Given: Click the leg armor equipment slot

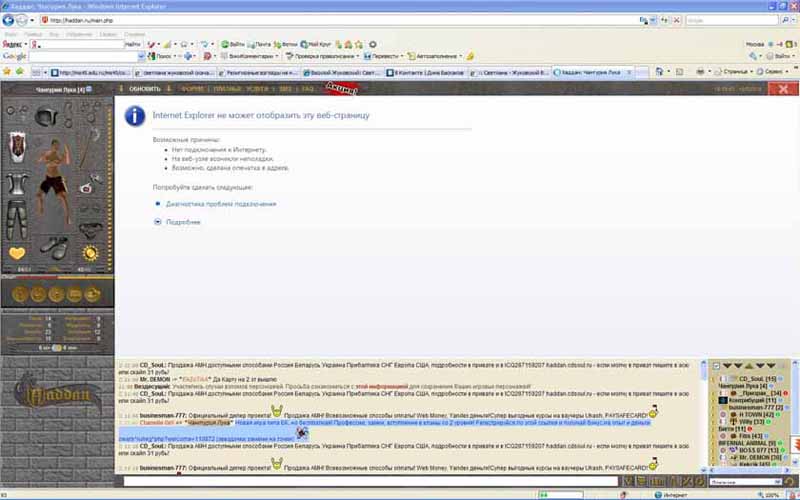Looking at the screenshot, I should (x=17, y=219).
